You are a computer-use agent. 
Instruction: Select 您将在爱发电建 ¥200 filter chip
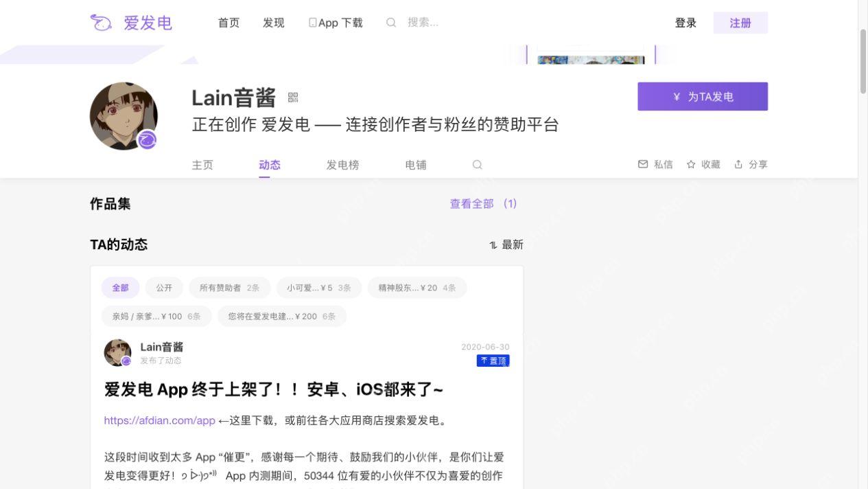282,317
